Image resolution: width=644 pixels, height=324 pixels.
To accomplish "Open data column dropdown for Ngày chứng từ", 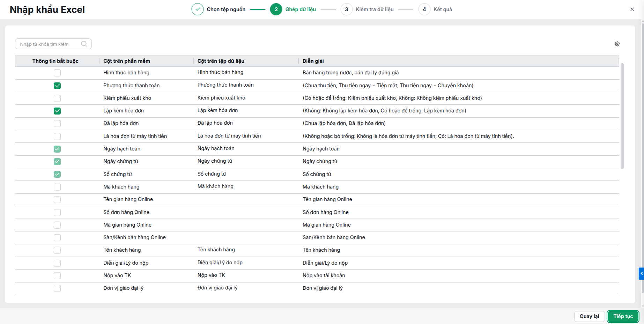I will point(246,161).
